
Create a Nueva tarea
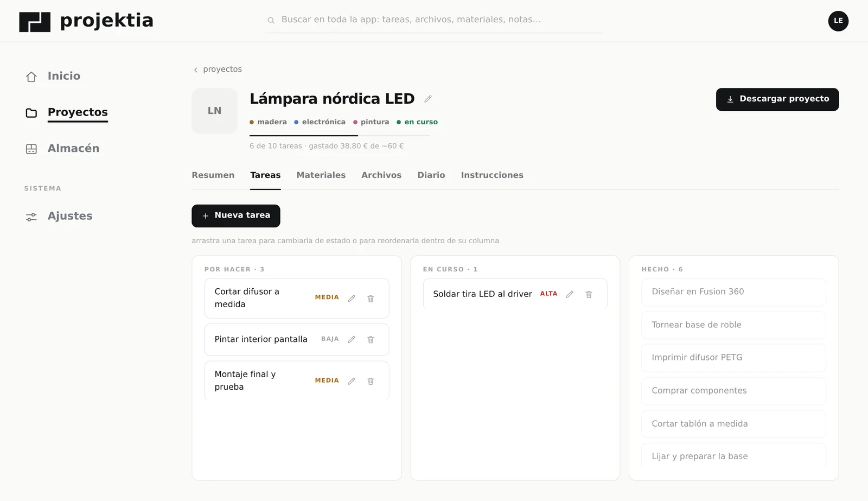[x=236, y=215]
